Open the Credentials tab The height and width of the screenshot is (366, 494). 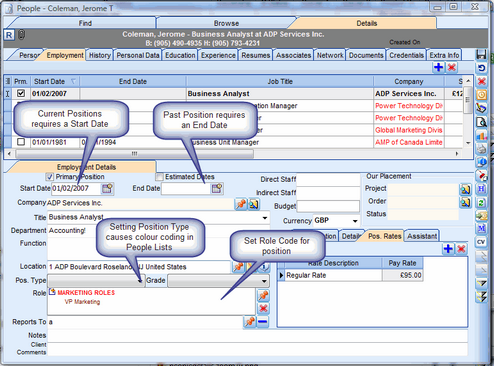[x=406, y=55]
